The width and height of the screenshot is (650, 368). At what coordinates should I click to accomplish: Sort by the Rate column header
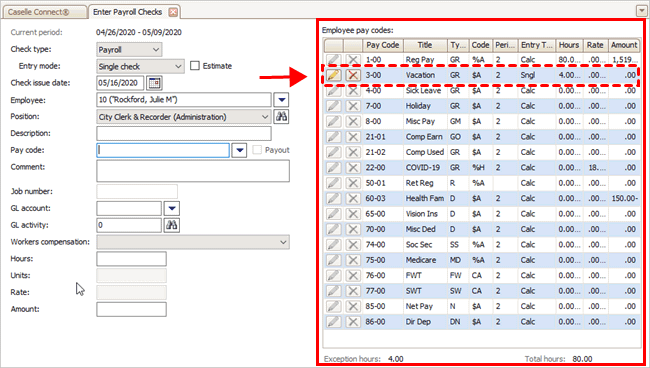[595, 45]
